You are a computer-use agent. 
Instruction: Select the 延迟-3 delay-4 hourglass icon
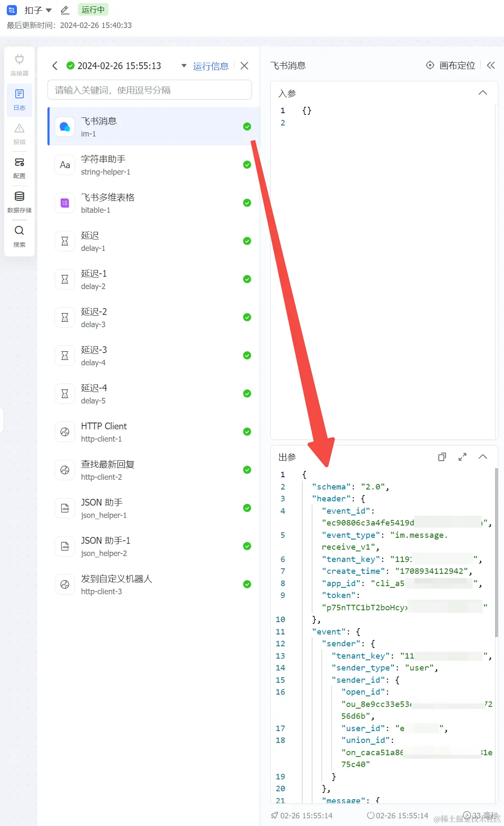click(65, 356)
